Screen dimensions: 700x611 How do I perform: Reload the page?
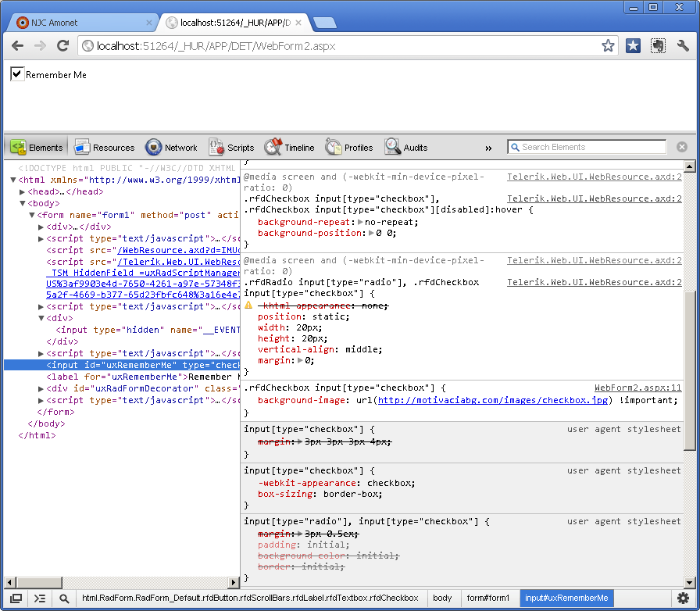pos(63,46)
